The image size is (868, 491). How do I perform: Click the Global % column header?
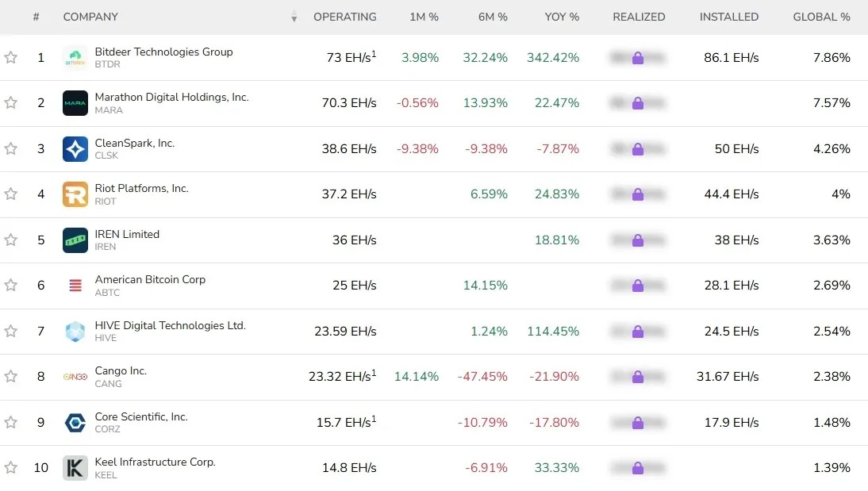[821, 17]
